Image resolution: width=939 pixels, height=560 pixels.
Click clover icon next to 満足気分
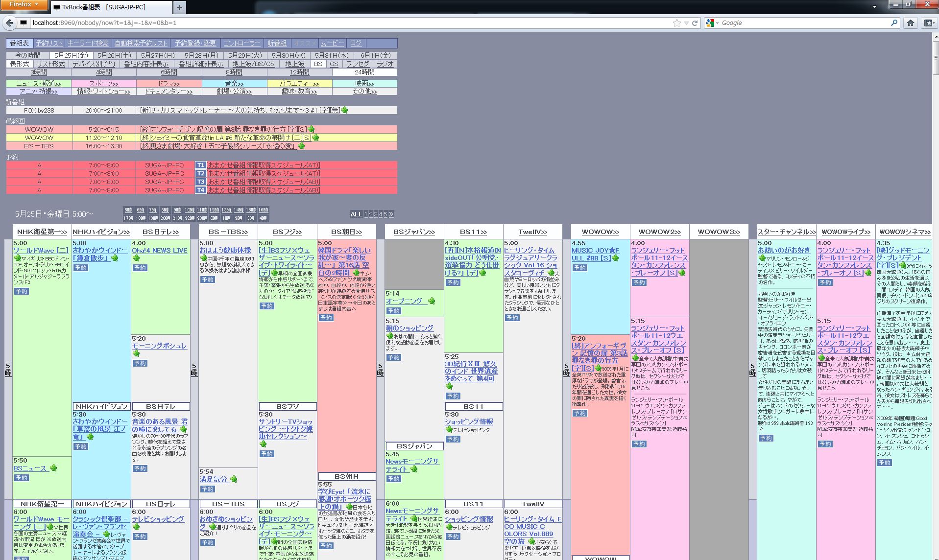234,479
